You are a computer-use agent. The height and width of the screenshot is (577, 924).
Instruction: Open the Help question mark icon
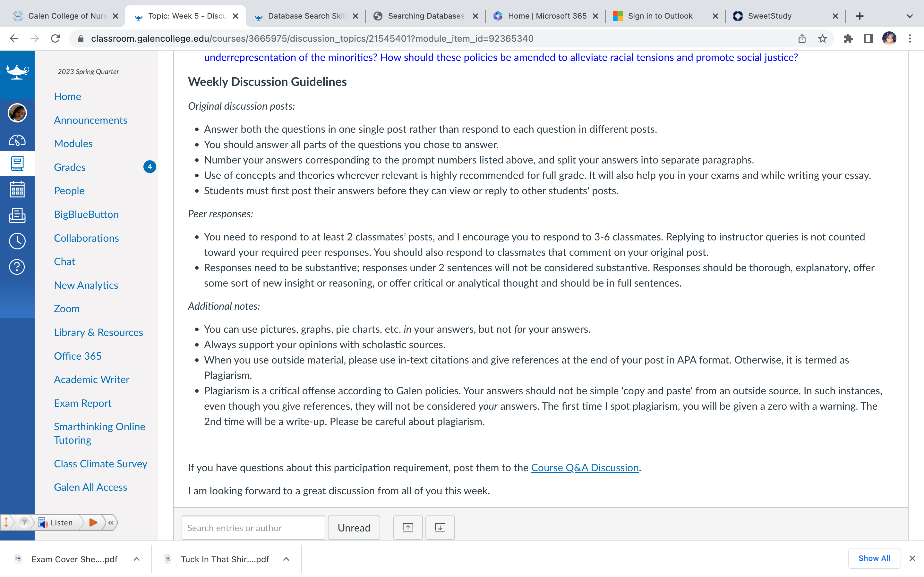tap(17, 267)
